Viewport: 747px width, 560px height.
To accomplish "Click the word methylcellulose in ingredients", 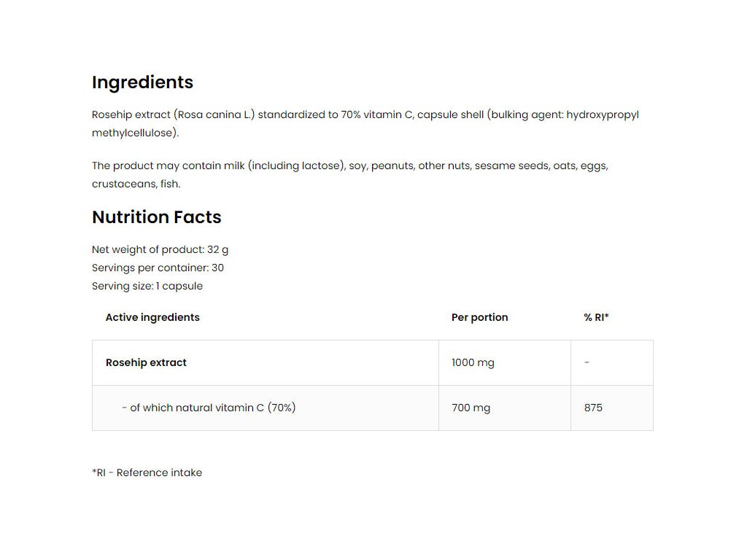I will (x=135, y=133).
